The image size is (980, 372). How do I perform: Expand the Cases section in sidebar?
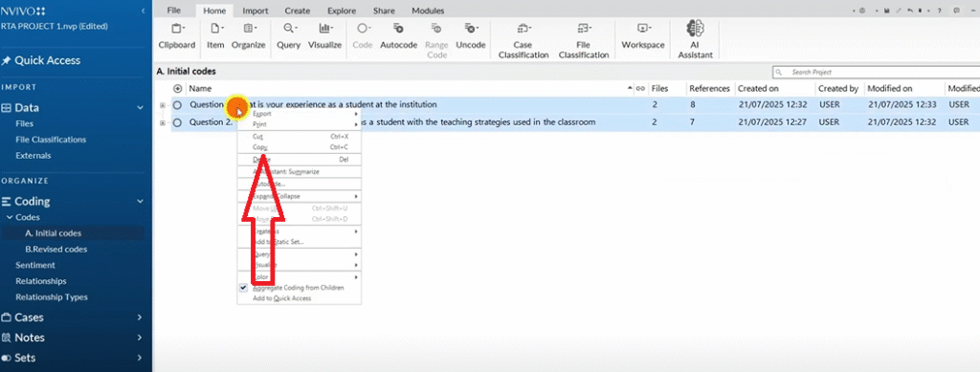click(x=140, y=317)
